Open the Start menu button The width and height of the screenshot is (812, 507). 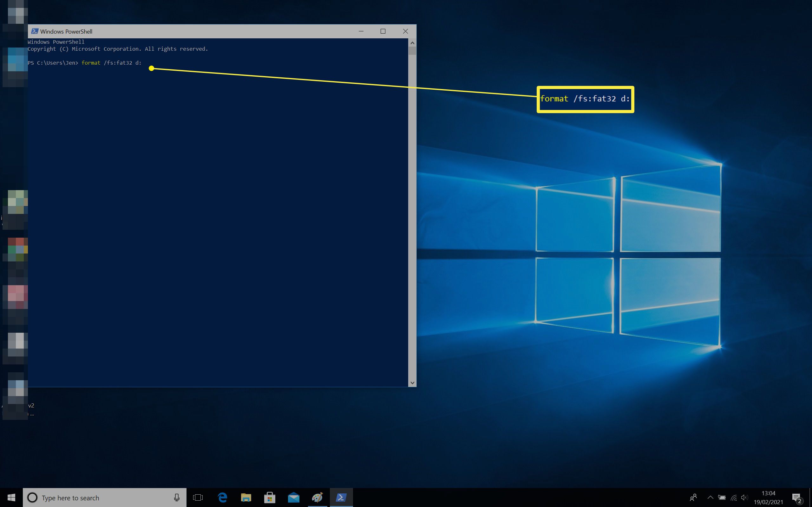9,497
